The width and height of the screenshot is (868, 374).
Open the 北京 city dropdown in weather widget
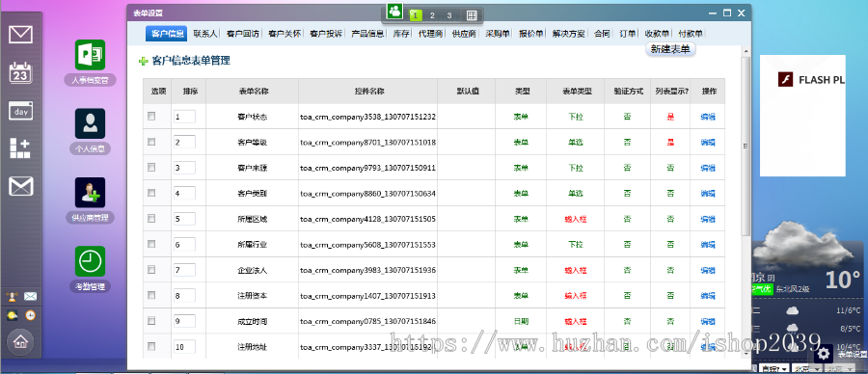pos(807,368)
